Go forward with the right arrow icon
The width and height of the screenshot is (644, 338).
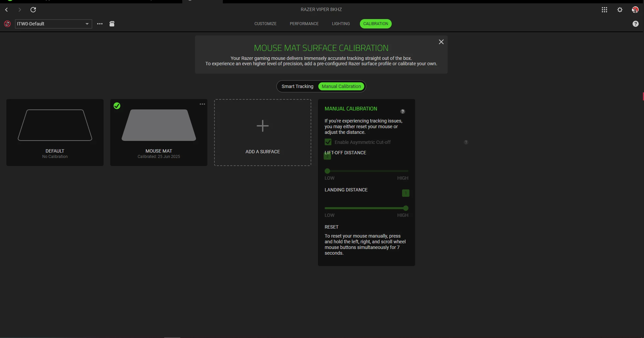tap(19, 10)
